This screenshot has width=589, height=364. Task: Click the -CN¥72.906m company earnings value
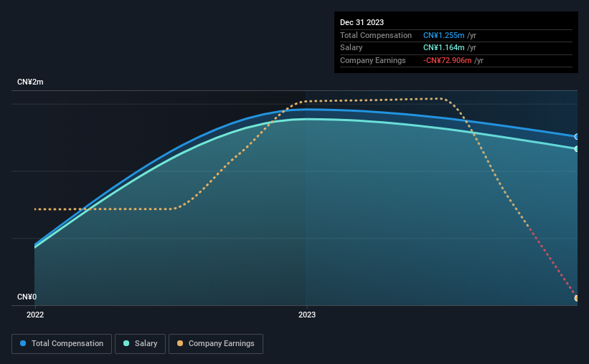[447, 60]
